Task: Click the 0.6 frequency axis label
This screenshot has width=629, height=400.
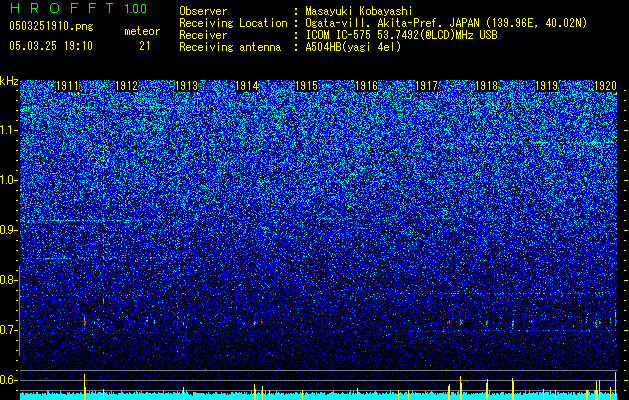Action: 9,380
